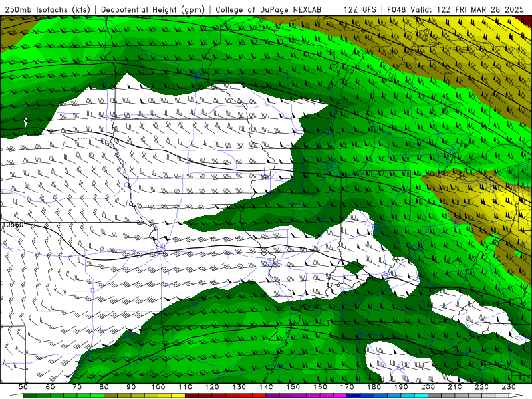Click the cyan swatch left of 200
Screen dimensions: 532x399
pos(421,395)
